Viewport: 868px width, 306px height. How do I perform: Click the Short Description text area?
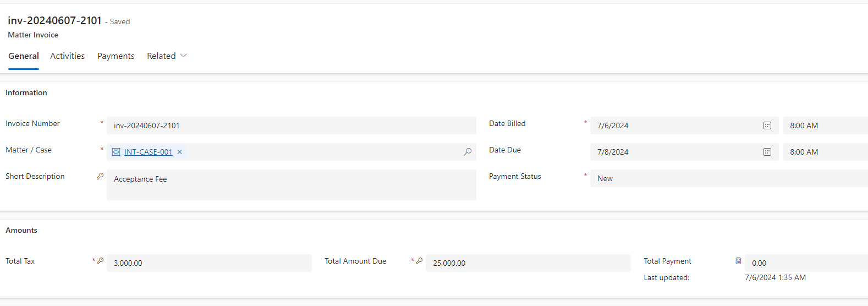(x=292, y=185)
